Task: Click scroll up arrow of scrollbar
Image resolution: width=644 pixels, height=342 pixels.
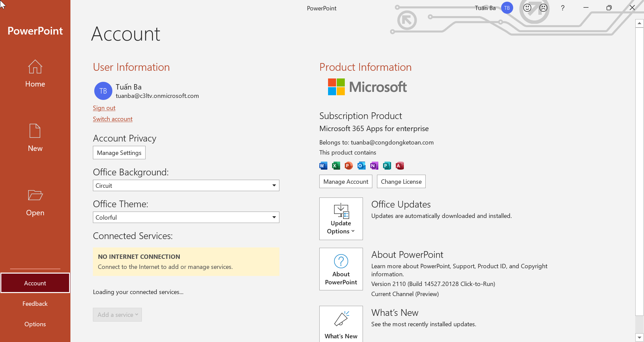Action: pyautogui.click(x=639, y=23)
